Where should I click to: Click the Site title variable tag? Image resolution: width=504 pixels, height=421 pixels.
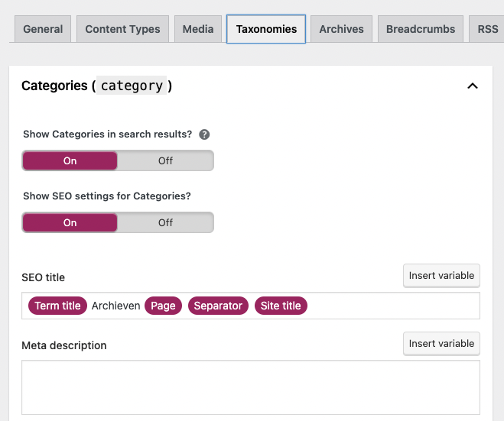281,306
